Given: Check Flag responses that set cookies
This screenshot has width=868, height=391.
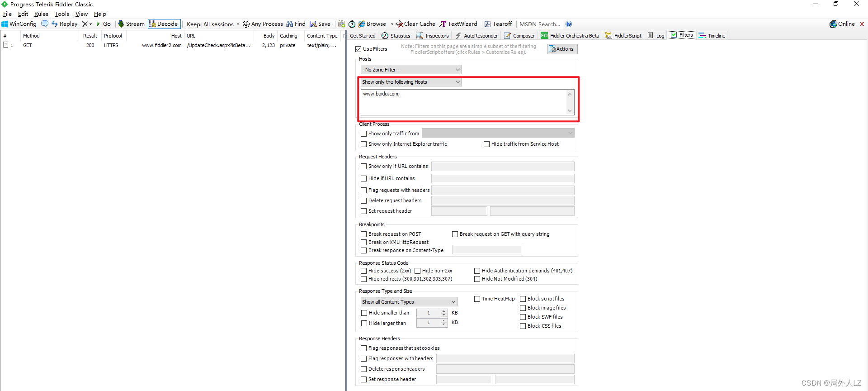Looking at the screenshot, I should [x=363, y=348].
